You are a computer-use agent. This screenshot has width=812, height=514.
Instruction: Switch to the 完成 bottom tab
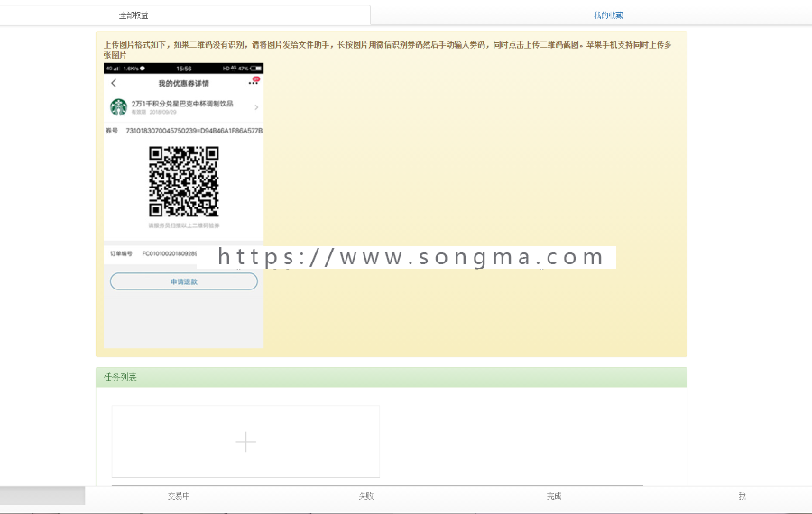pyautogui.click(x=554, y=496)
